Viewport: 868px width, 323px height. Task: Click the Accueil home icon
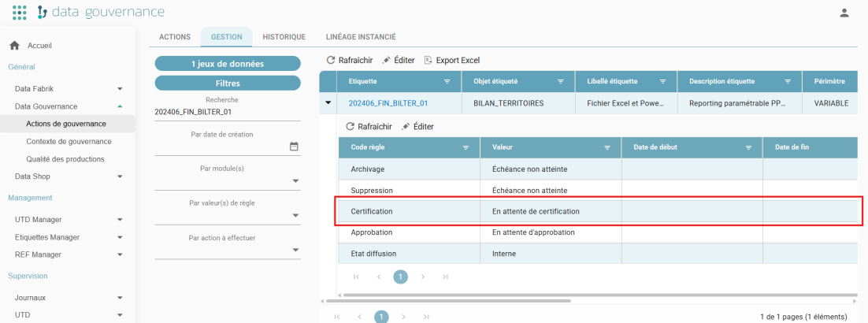(15, 46)
